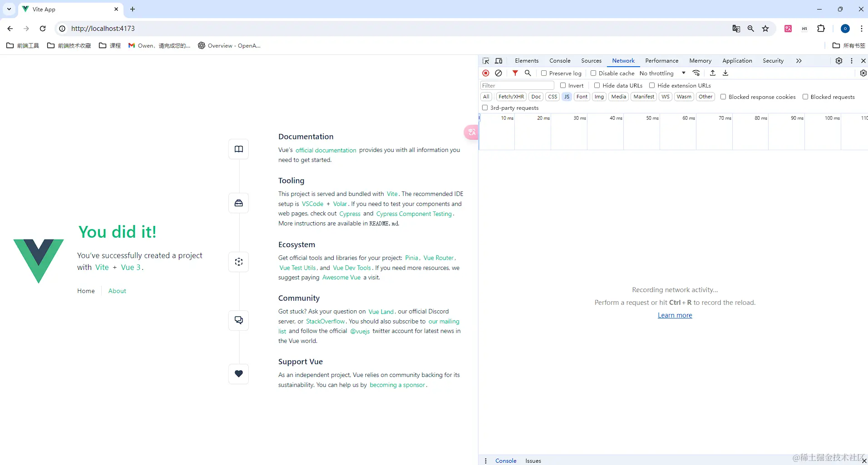Image resolution: width=868 pixels, height=465 pixels.
Task: Click the Tooling toolbox icon
Action: 239,203
